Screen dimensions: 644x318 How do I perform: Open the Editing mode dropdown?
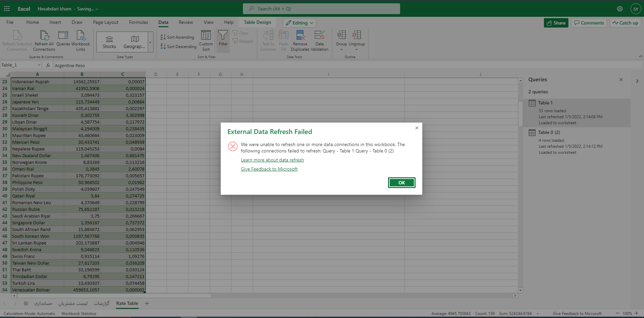[x=299, y=23]
